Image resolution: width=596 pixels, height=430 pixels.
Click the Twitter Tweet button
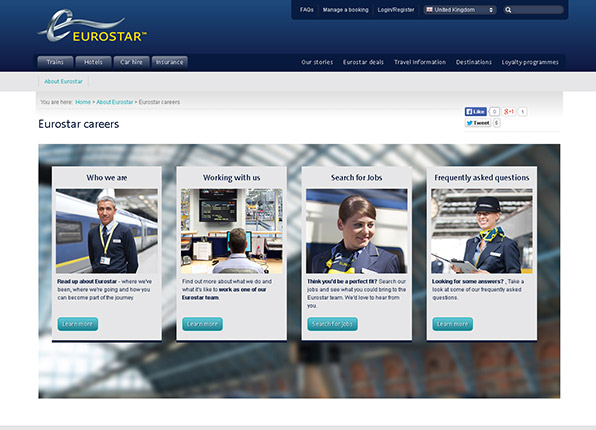(x=478, y=123)
